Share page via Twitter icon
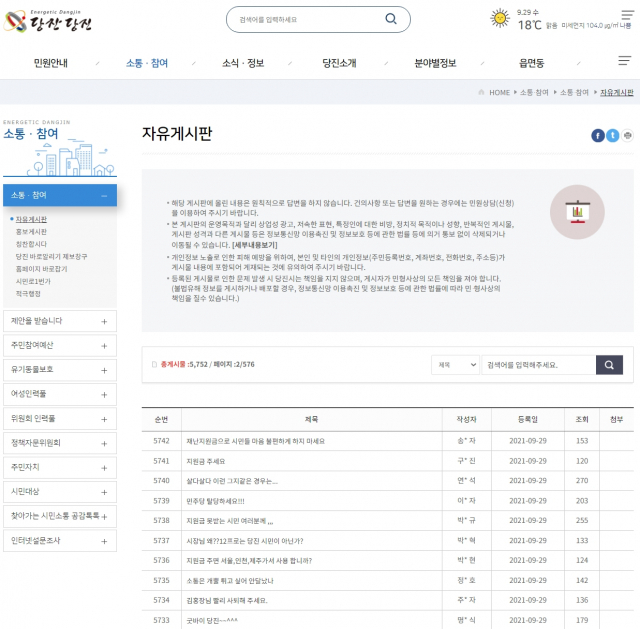The height and width of the screenshot is (629, 640). (612, 135)
